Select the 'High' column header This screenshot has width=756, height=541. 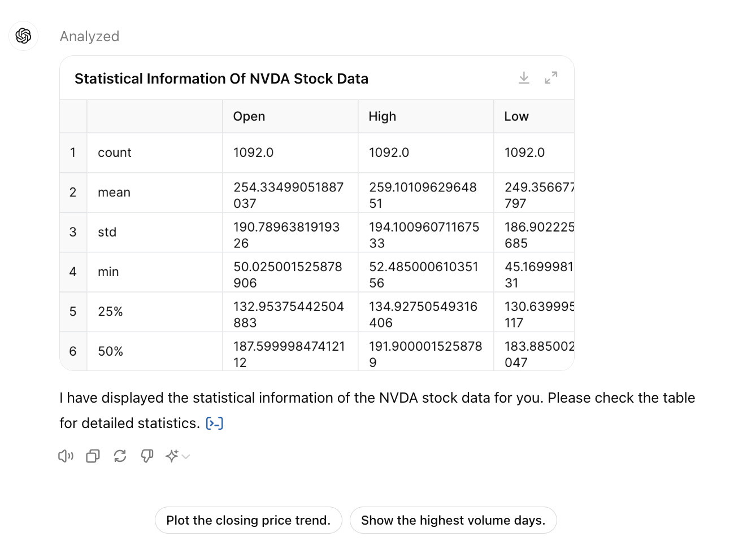383,116
